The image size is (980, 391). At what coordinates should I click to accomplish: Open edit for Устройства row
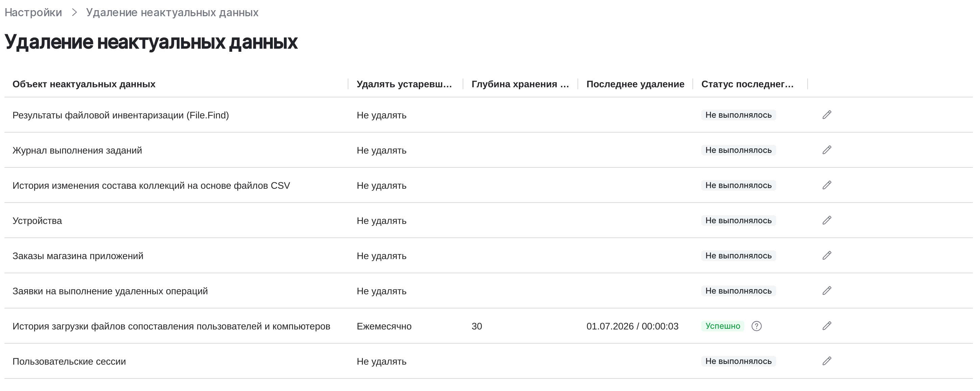tap(827, 220)
